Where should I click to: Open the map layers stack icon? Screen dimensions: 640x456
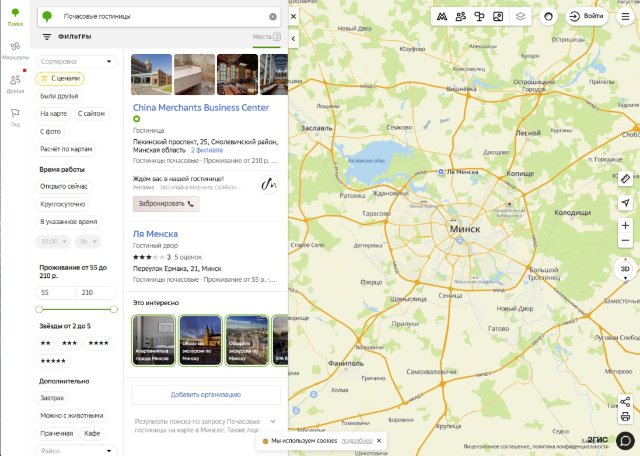[x=520, y=17]
